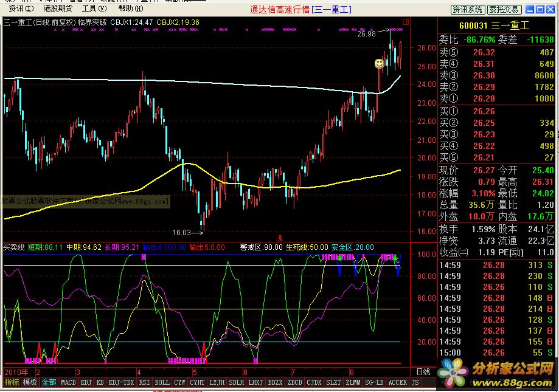Click the 卖① price 26.28 row

[x=496, y=98]
